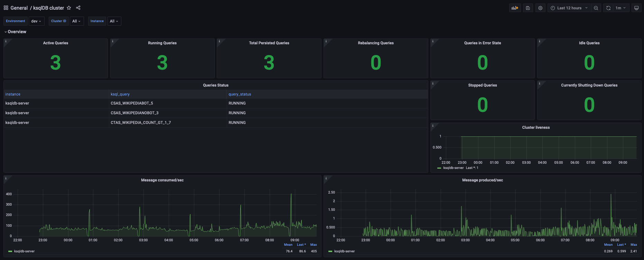This screenshot has height=260, width=644.
Task: Show info for Message consumed/sec panel
Action: pos(6,178)
